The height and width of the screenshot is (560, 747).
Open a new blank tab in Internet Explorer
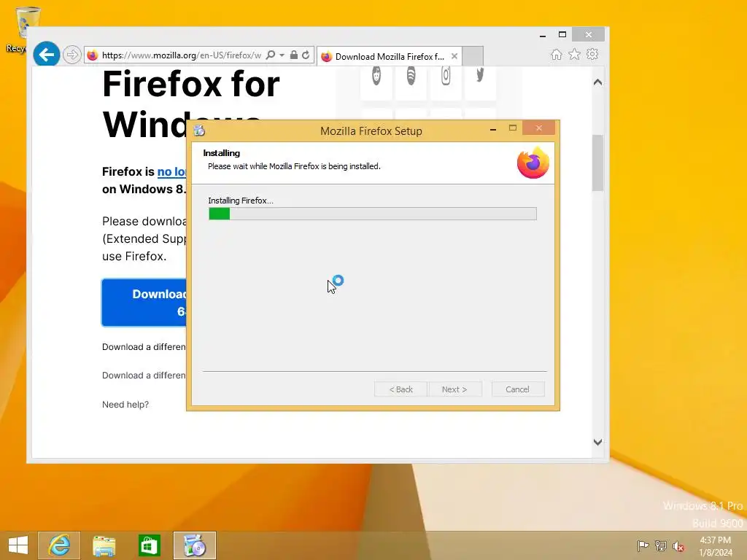(473, 56)
